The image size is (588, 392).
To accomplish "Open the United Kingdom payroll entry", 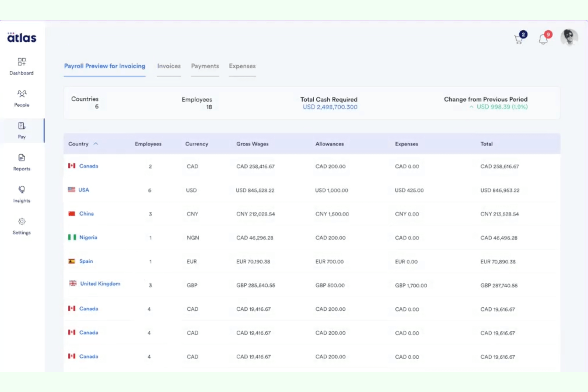I will click(100, 284).
